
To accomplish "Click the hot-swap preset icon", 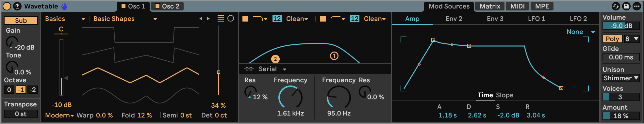I will click(x=616, y=6).
